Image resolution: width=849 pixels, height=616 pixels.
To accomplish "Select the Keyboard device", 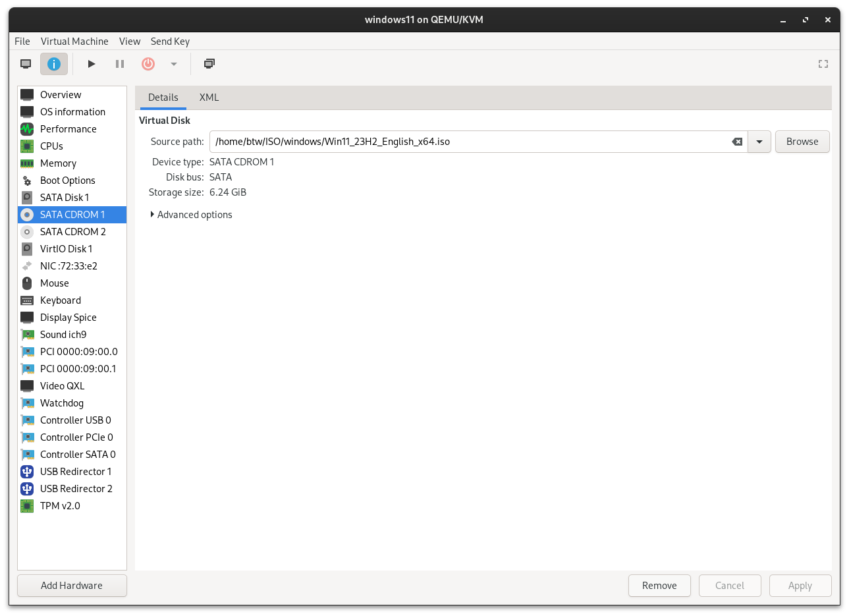I will pos(72,300).
